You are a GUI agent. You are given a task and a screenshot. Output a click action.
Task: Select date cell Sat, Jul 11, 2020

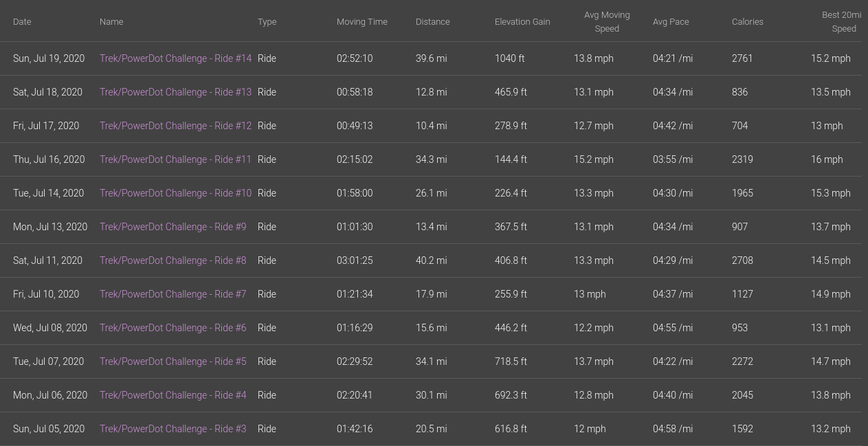coord(47,260)
